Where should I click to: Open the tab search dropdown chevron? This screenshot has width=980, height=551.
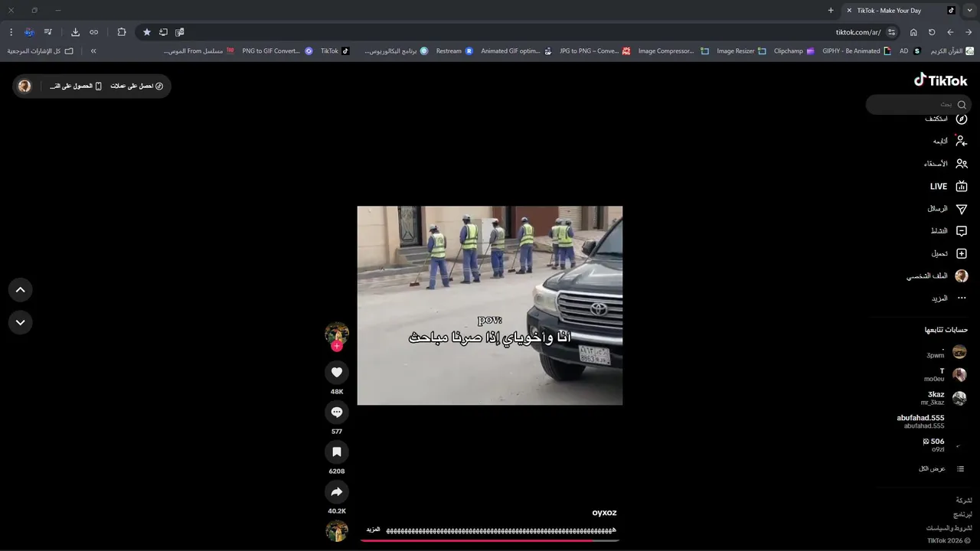[x=970, y=10]
